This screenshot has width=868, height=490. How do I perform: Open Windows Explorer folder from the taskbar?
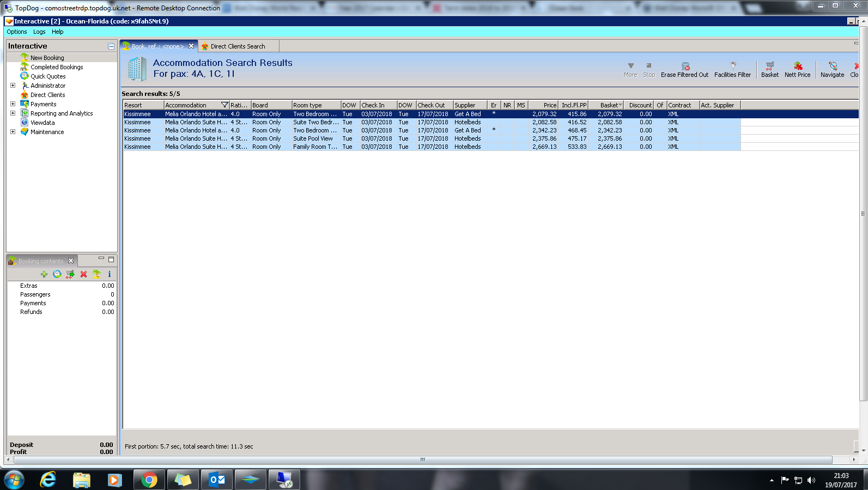(x=82, y=480)
